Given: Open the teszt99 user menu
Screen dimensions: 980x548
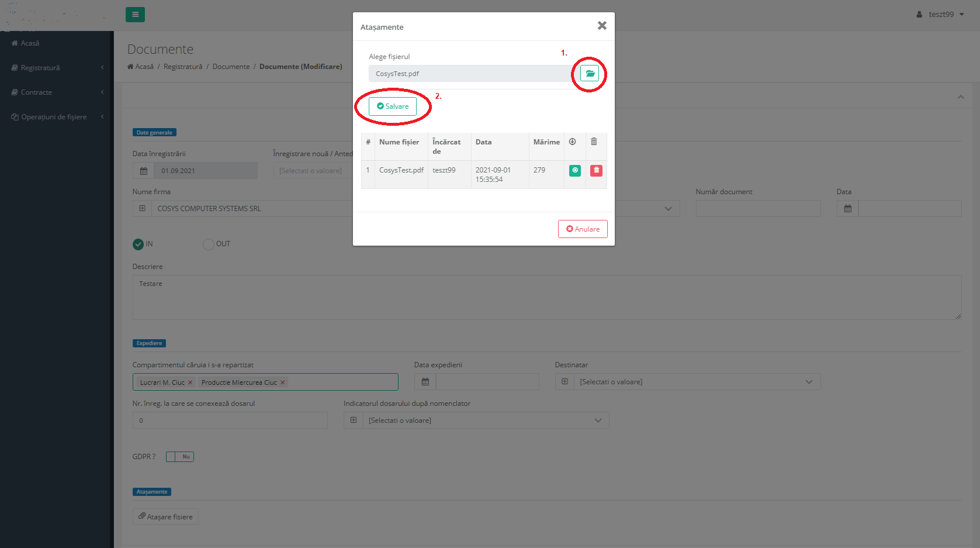Looking at the screenshot, I should (940, 15).
